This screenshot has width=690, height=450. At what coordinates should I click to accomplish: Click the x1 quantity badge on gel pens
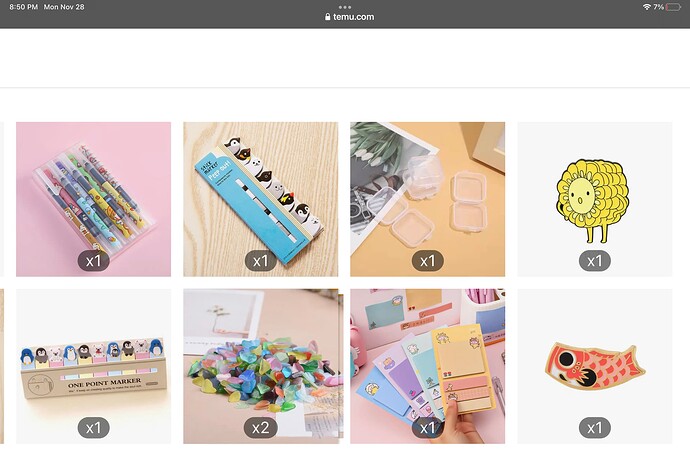point(93,261)
